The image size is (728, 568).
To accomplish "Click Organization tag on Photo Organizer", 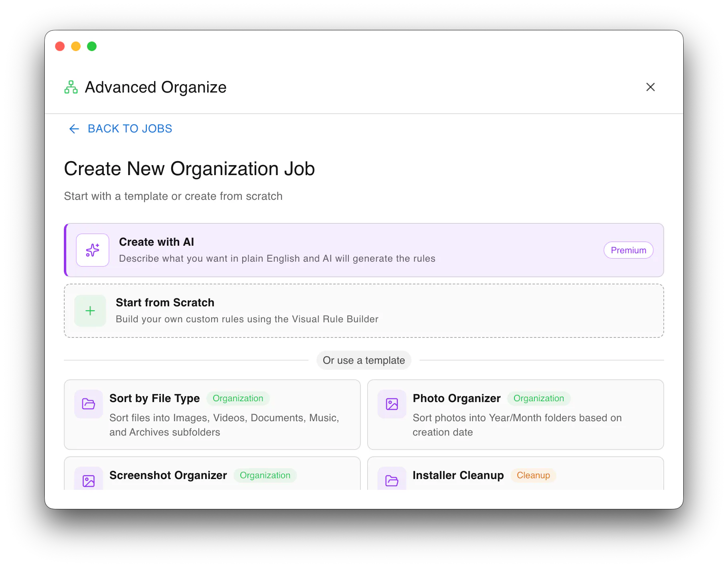I will point(538,398).
